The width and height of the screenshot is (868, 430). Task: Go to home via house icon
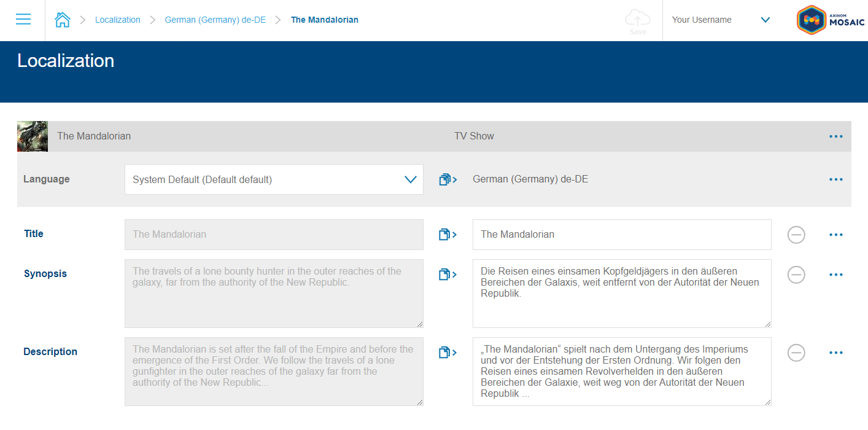(x=63, y=20)
